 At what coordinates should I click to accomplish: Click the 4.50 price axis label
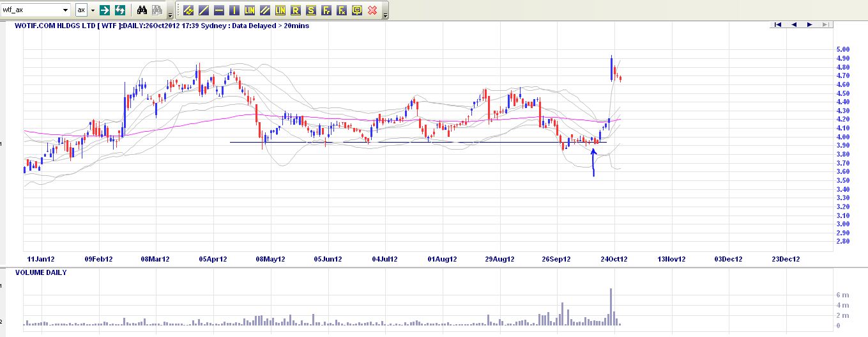point(843,93)
